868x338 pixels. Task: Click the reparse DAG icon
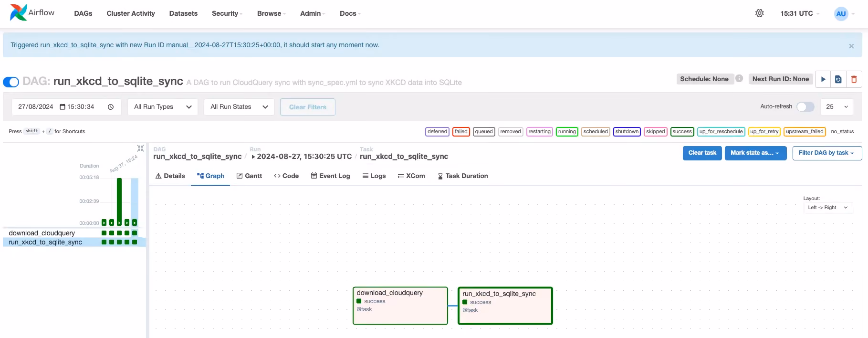pyautogui.click(x=838, y=79)
